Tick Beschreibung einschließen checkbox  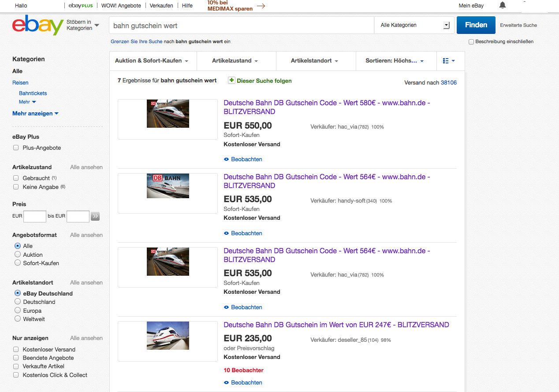pos(471,42)
